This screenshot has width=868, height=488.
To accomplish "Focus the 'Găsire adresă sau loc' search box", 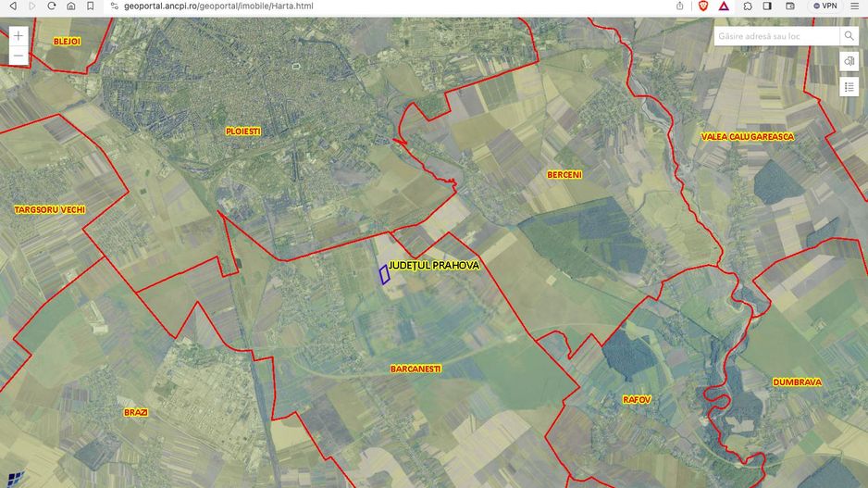I will pyautogui.click(x=776, y=36).
